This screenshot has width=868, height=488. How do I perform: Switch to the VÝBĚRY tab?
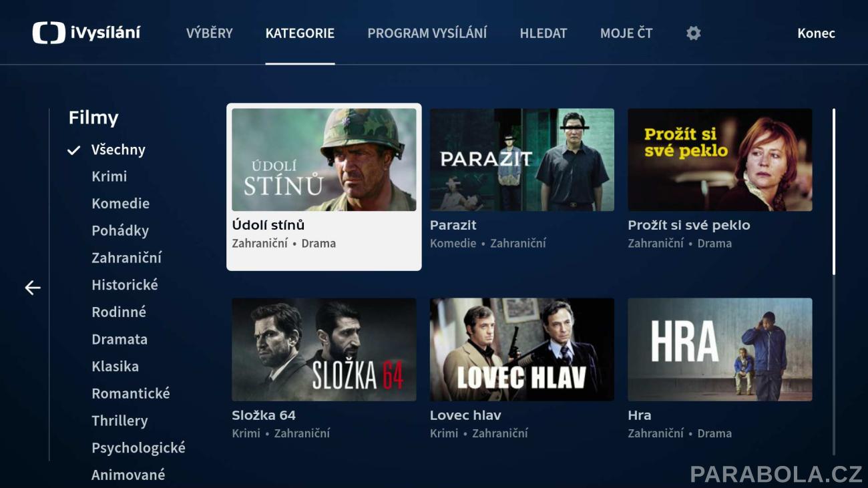pyautogui.click(x=210, y=33)
